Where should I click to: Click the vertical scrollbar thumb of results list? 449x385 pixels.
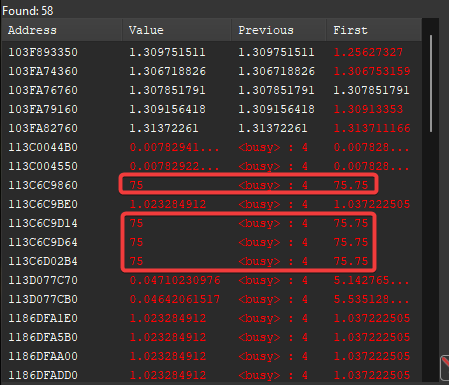pos(431,84)
